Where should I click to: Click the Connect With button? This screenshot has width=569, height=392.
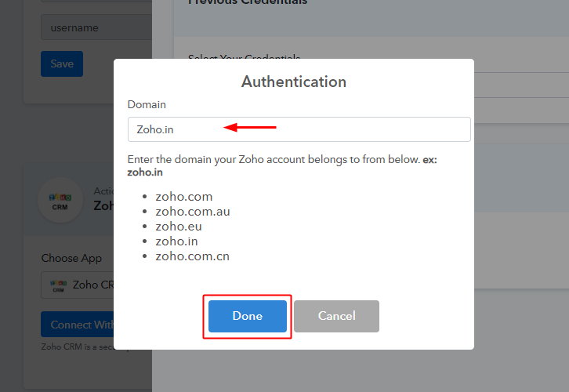[78, 324]
